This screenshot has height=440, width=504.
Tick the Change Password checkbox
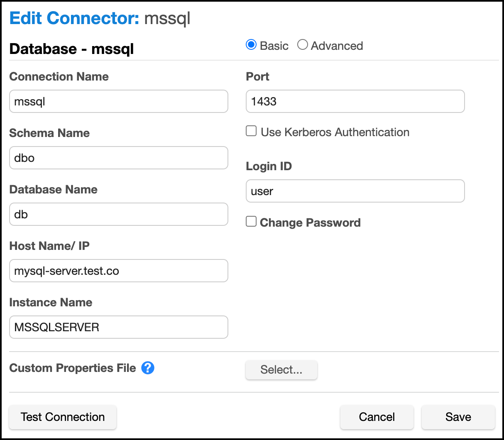point(251,222)
